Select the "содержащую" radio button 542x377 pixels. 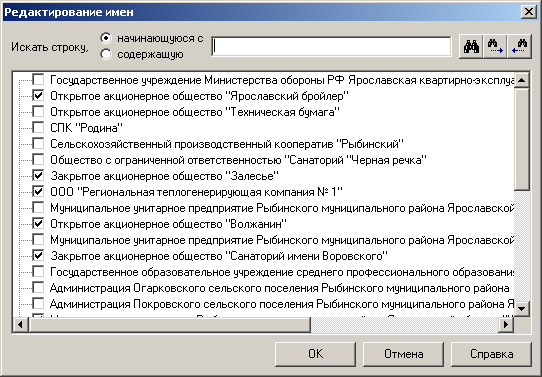106,54
